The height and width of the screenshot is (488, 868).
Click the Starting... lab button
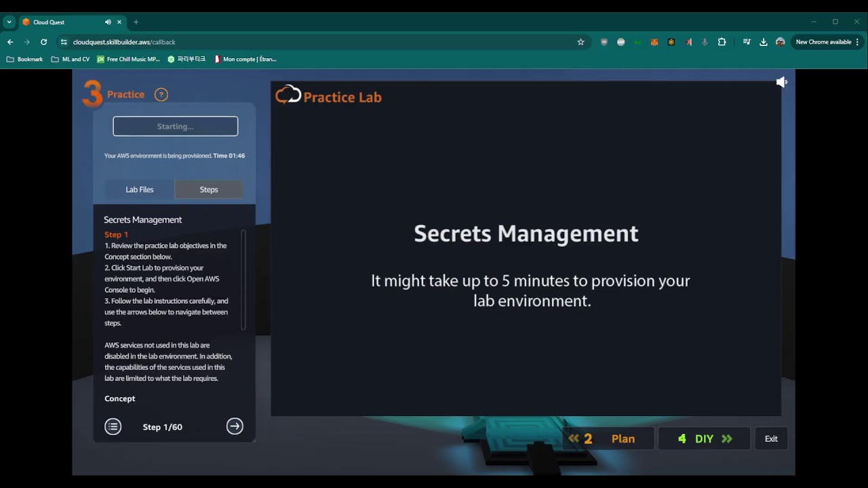176,126
